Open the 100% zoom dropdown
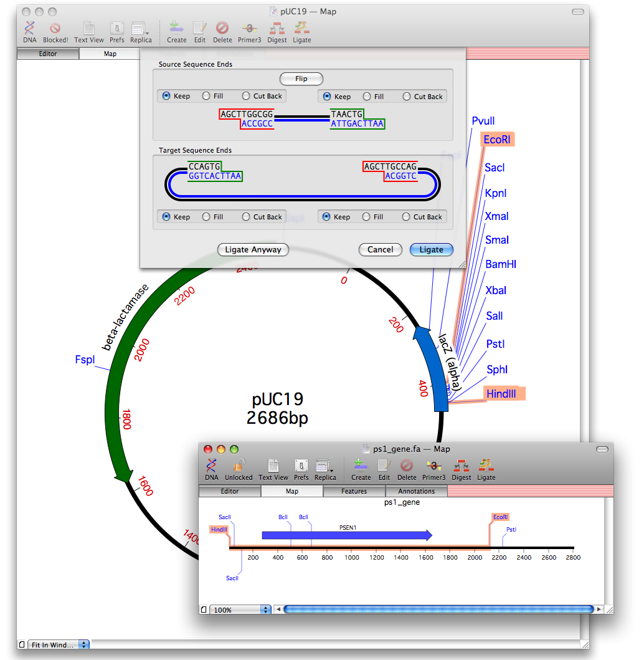 240,610
